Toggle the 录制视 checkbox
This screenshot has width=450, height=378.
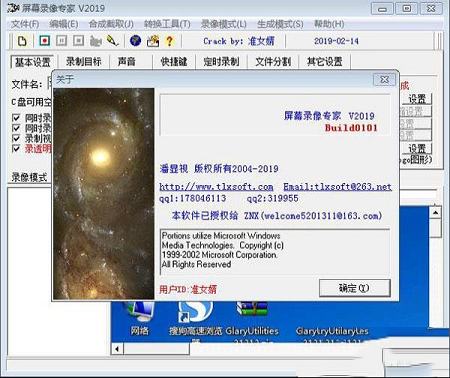[x=16, y=138]
